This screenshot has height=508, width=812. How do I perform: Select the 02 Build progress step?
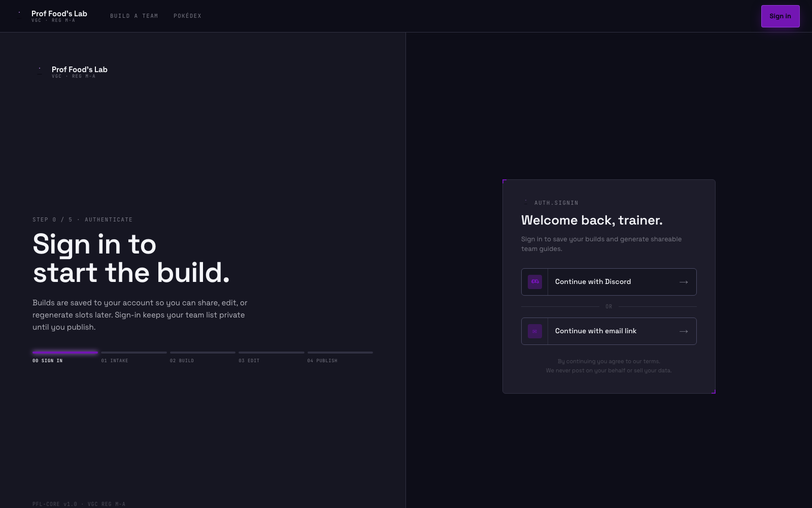pos(202,357)
